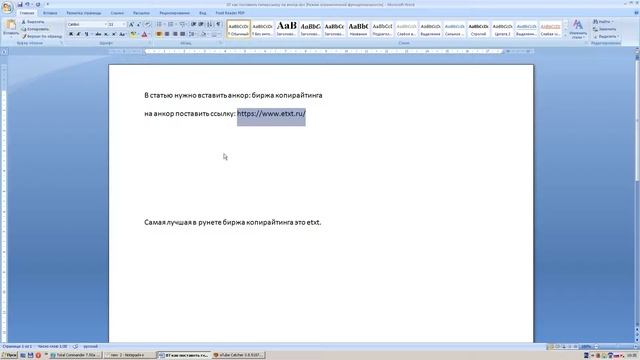Open the Пуск Start button on taskbar
This screenshot has width=640, height=360.
[x=9, y=355]
